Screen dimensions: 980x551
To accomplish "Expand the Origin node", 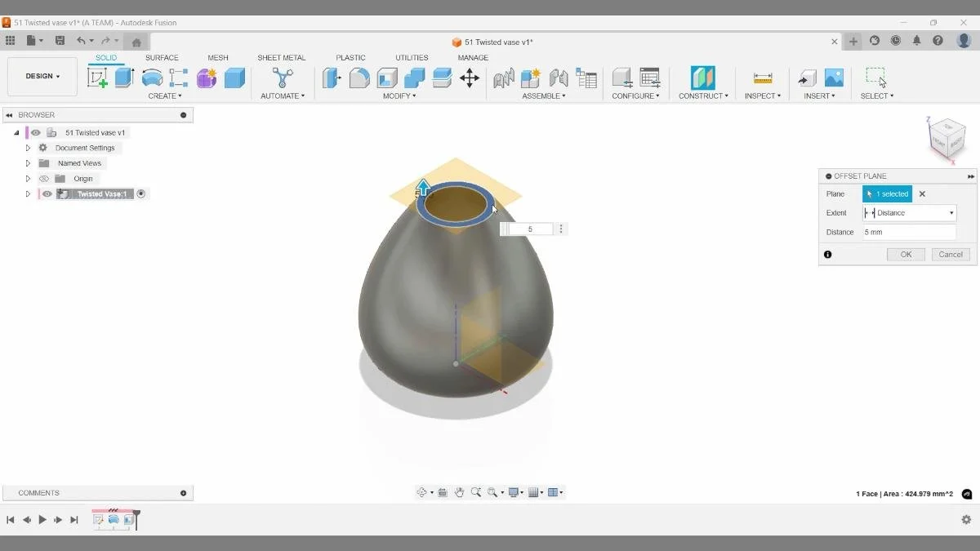I will [28, 179].
